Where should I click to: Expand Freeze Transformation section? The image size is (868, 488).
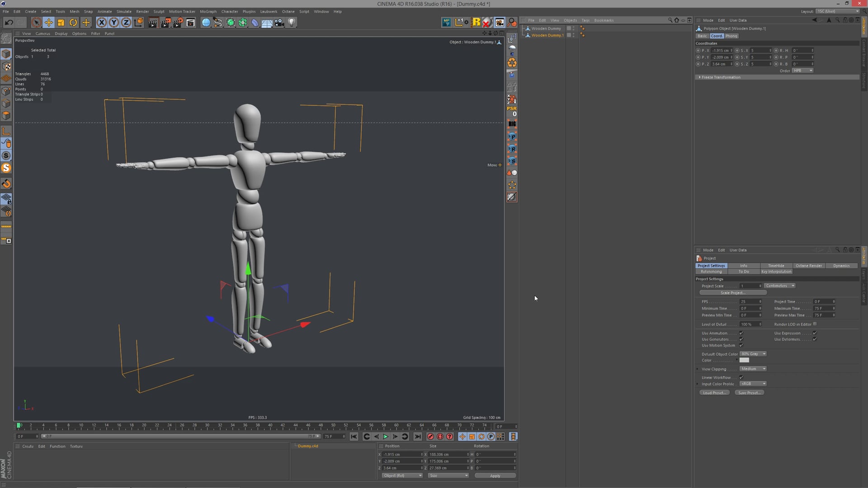[700, 77]
